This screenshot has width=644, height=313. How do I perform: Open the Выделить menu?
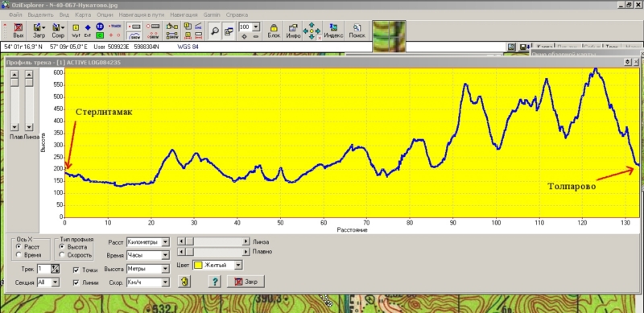pyautogui.click(x=41, y=14)
